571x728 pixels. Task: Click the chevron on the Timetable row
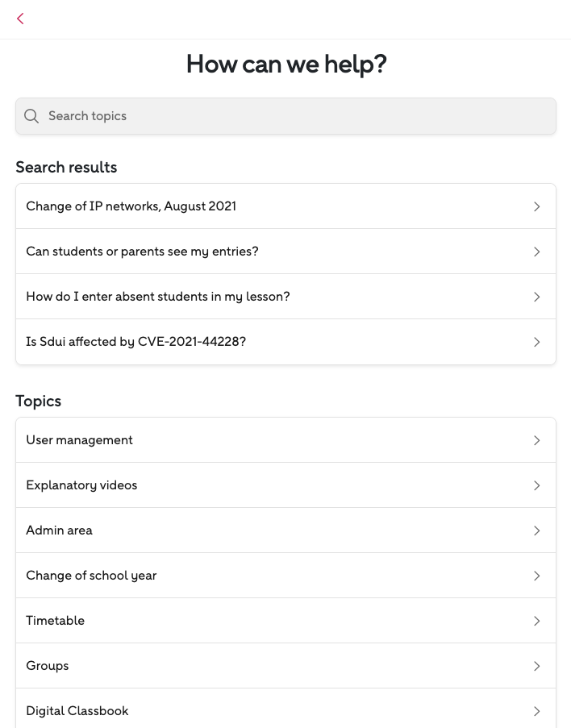[537, 621]
